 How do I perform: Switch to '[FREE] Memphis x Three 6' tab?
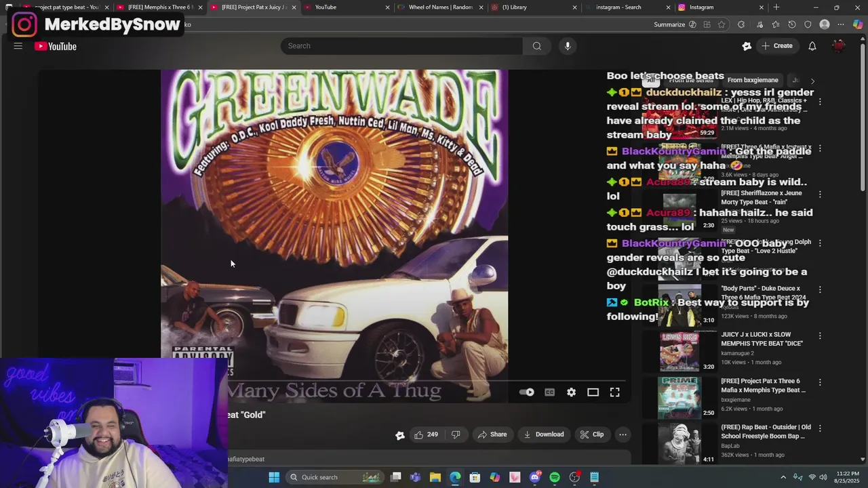coord(159,7)
